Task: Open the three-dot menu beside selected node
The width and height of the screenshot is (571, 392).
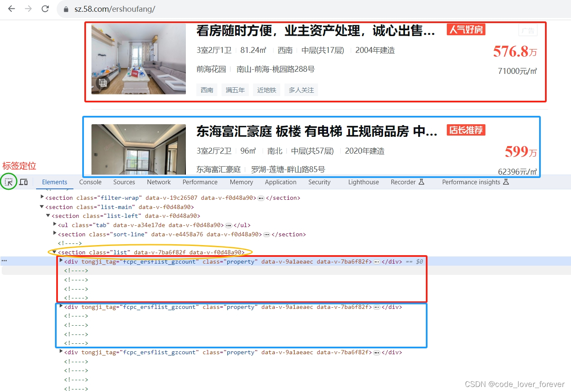Action: click(x=4, y=261)
